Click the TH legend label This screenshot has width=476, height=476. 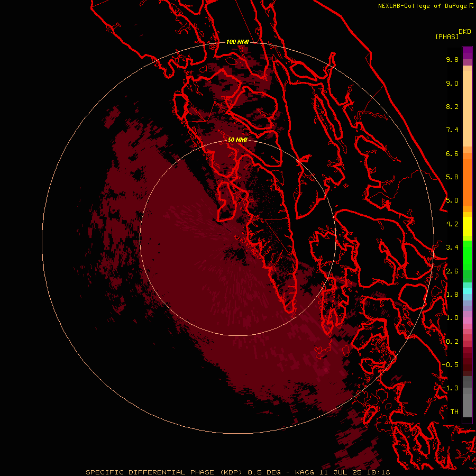tap(454, 412)
